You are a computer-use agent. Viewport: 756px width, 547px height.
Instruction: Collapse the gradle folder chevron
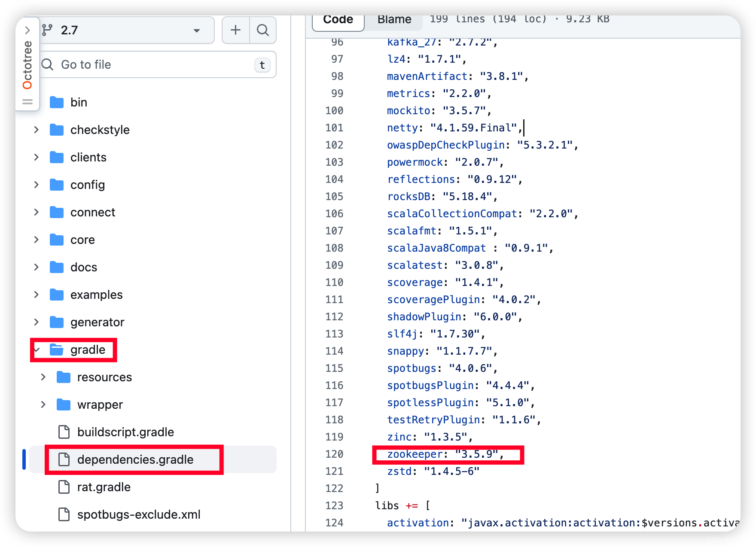[x=37, y=349]
